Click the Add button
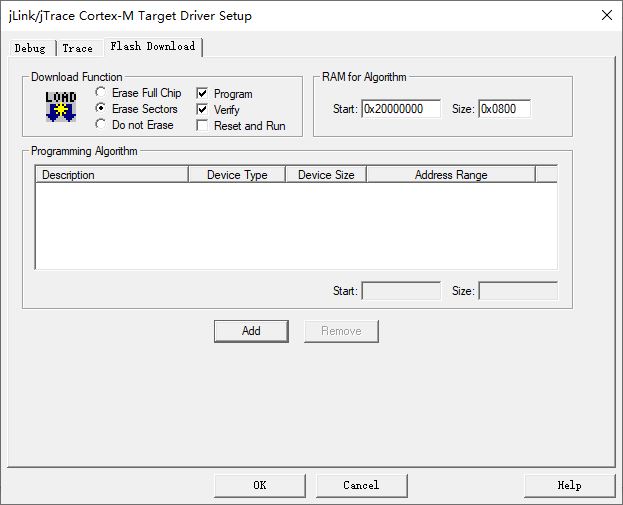Image resolution: width=623 pixels, height=505 pixels. click(251, 331)
